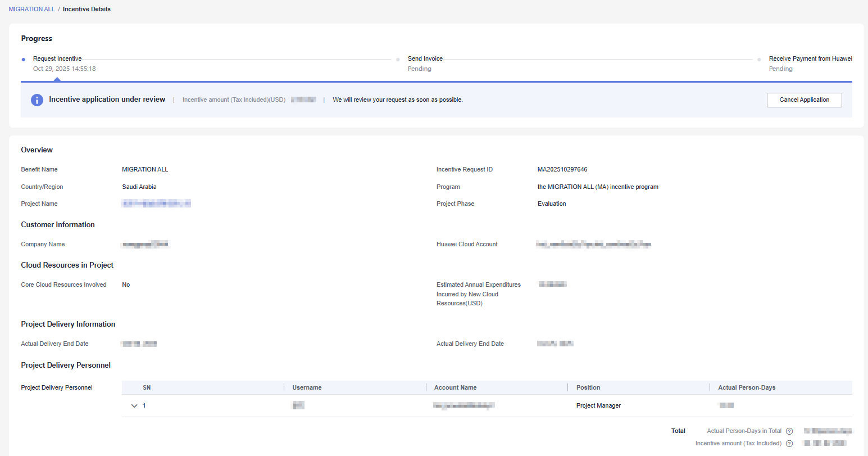Click help icon beside Actual Person-Days in Total
This screenshot has height=456, width=868.
point(789,431)
